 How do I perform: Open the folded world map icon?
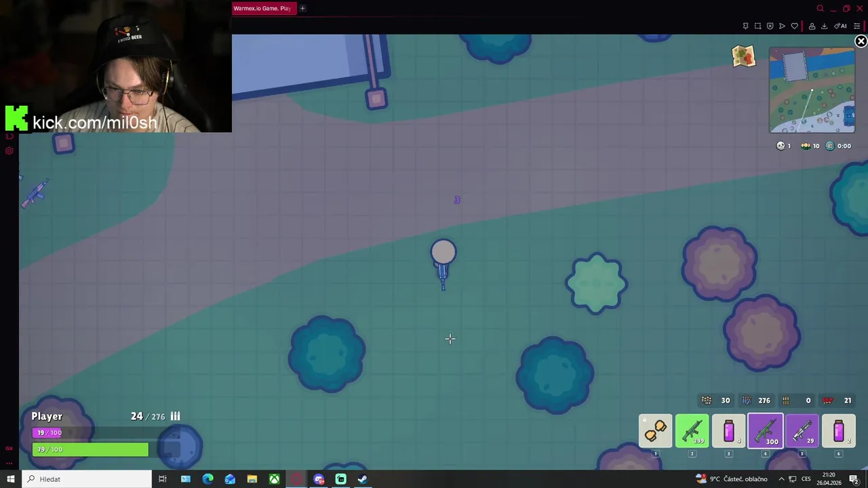[x=743, y=56]
